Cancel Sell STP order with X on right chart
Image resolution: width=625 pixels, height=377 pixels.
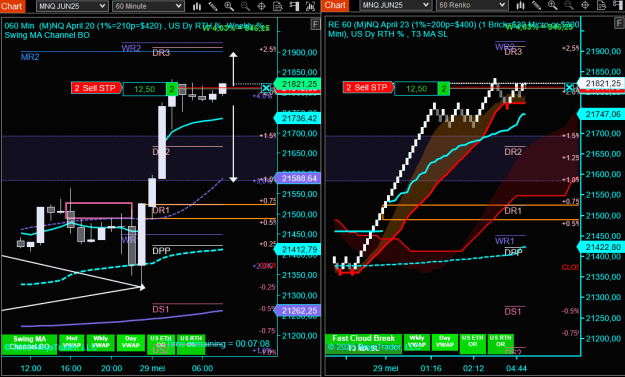click(570, 87)
